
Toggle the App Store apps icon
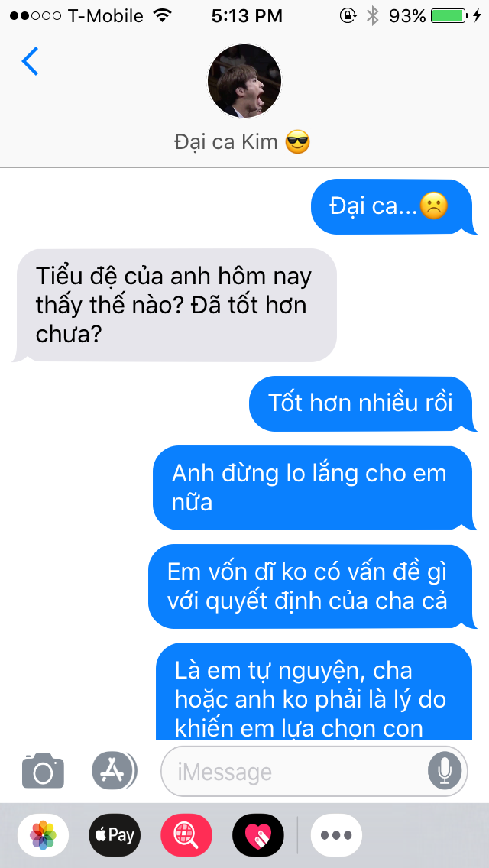[x=115, y=770]
